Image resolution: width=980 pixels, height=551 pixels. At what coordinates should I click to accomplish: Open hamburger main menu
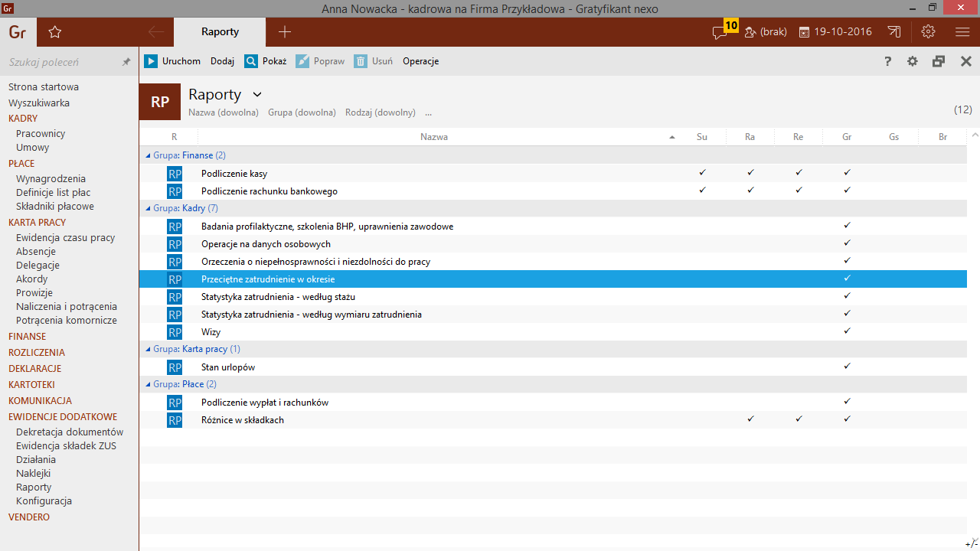coord(962,32)
